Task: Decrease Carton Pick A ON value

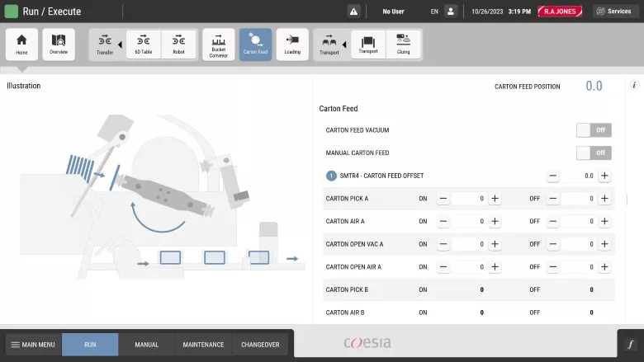Action: [x=443, y=199]
